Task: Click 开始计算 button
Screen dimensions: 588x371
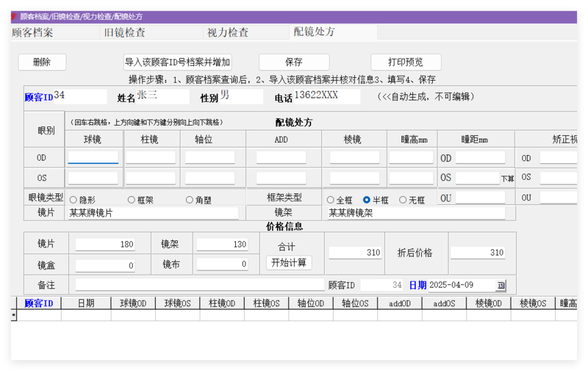Action: [289, 262]
